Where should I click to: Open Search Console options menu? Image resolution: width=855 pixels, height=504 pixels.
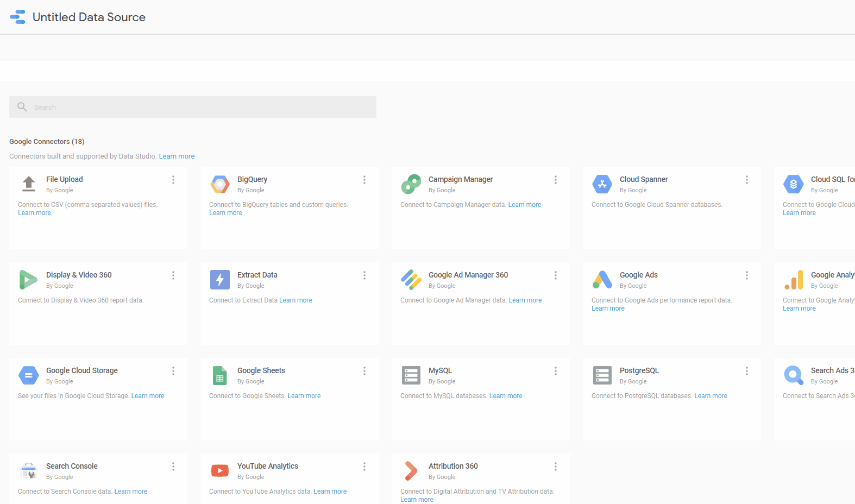click(173, 467)
